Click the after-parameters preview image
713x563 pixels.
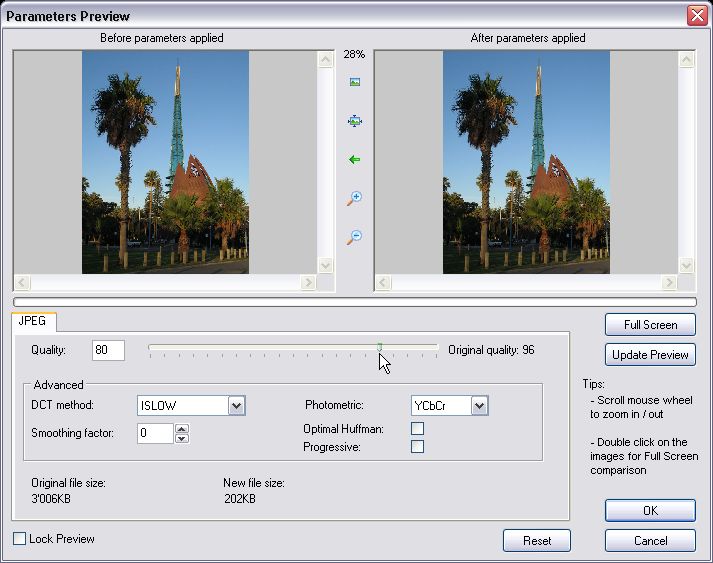coord(527,162)
